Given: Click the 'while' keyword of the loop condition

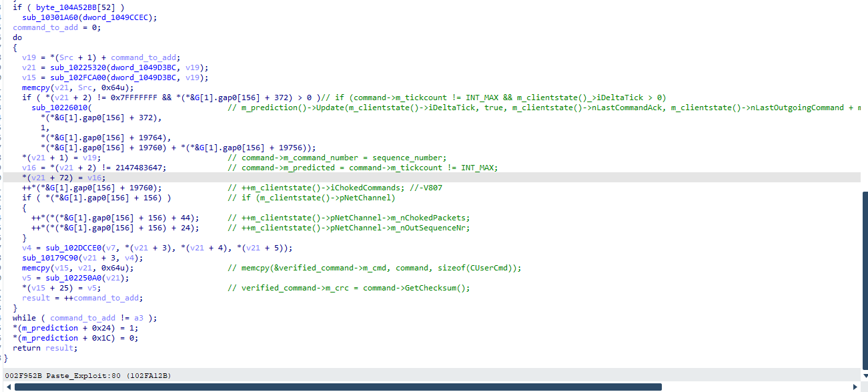Looking at the screenshot, I should (x=24, y=318).
